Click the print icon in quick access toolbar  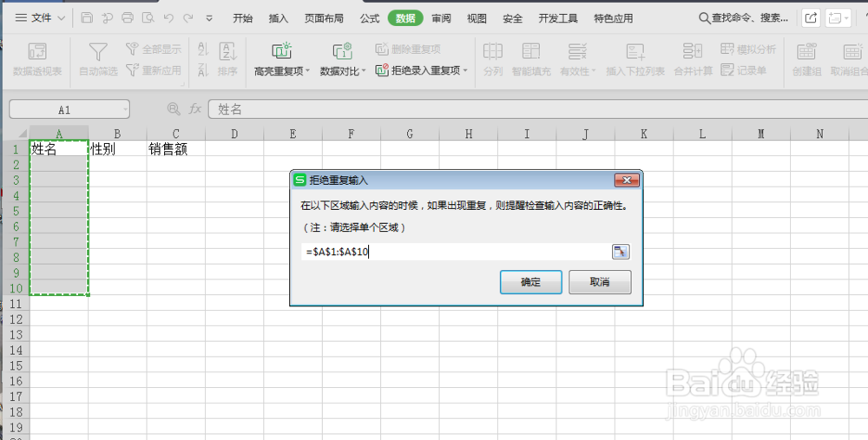pos(128,17)
